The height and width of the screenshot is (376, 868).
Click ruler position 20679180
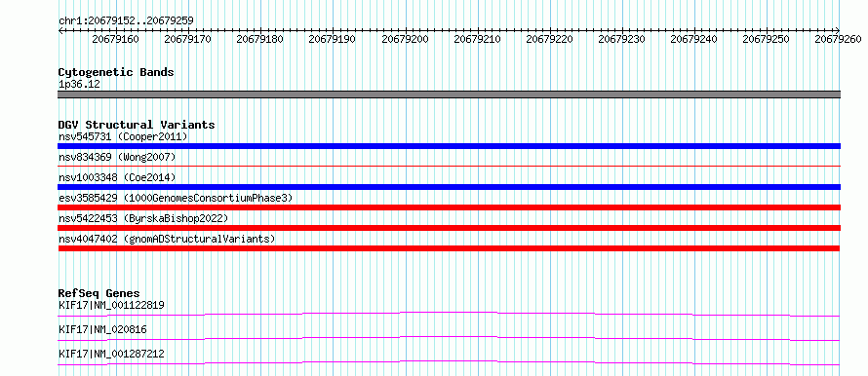click(260, 39)
